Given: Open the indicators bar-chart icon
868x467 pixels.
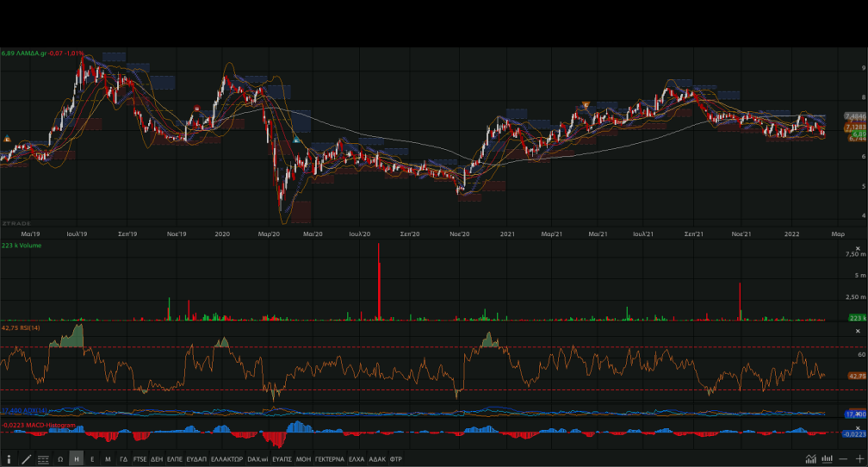Looking at the screenshot, I should [x=828, y=459].
